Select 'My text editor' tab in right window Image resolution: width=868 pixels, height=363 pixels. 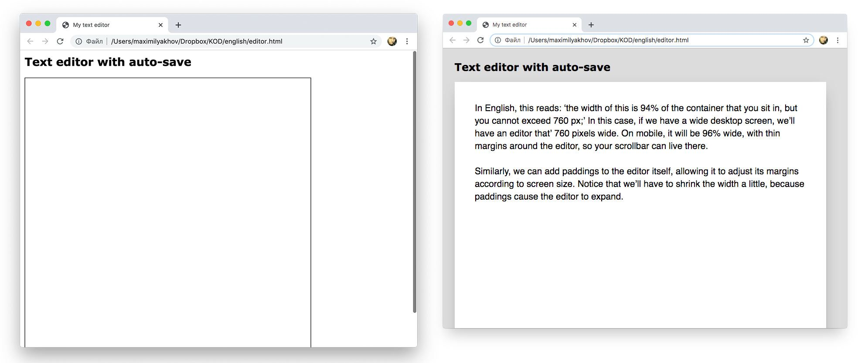529,25
